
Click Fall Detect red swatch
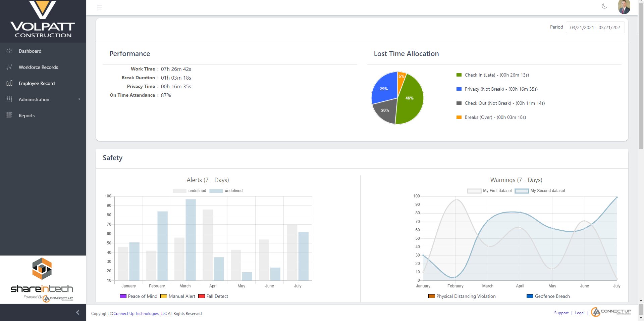(202, 296)
